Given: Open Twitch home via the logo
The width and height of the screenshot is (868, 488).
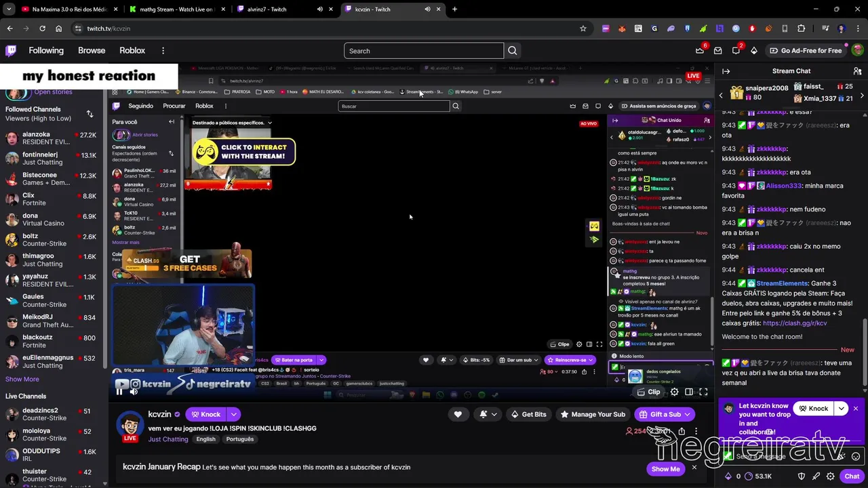Looking at the screenshot, I should [11, 51].
